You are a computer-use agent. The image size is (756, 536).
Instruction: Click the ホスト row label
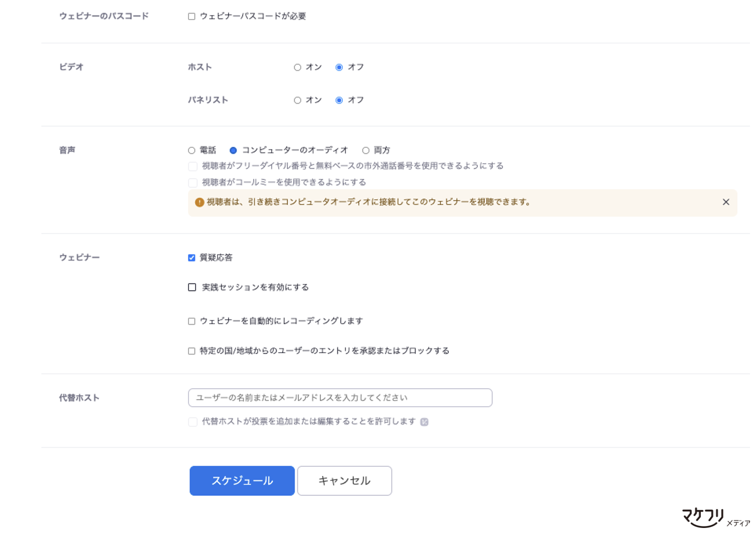pos(200,67)
